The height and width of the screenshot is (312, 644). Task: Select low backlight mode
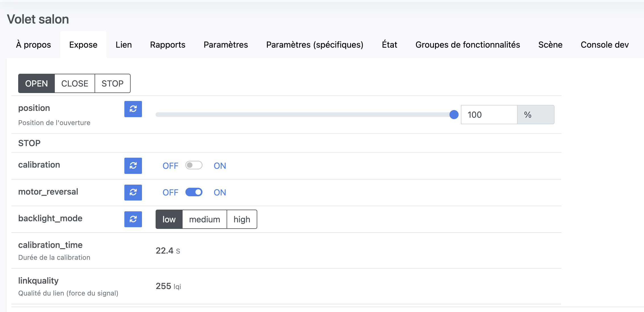click(x=169, y=219)
